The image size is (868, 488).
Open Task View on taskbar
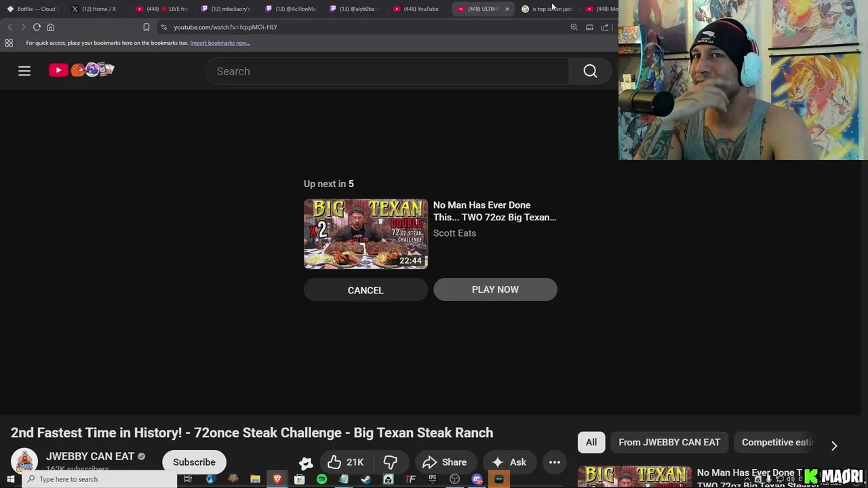click(x=188, y=479)
